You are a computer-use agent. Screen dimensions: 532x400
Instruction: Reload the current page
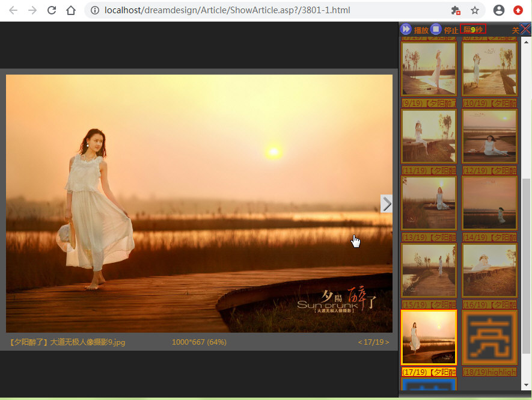[x=52, y=11]
